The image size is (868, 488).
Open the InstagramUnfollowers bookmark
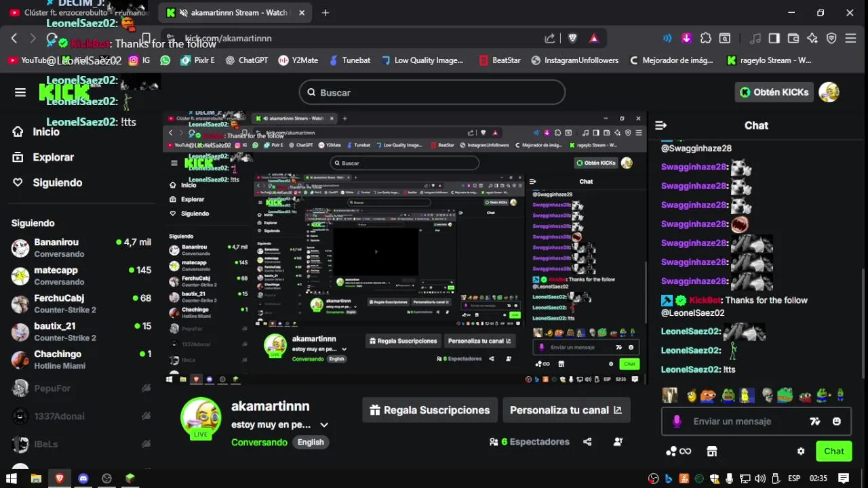click(574, 60)
